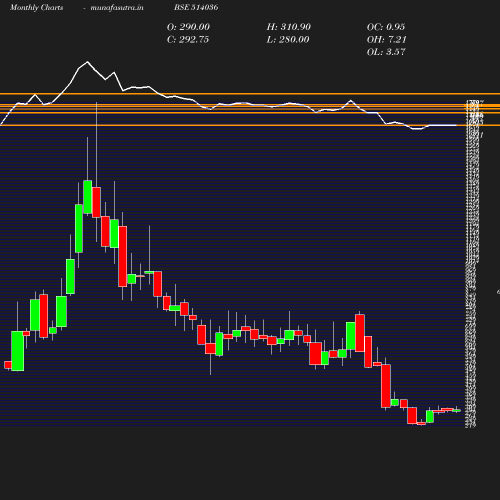Select the high value 'H: 310.90'
500x500 pixels.
(289, 27)
